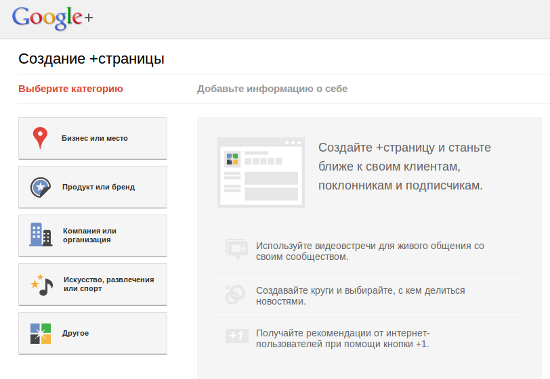
Task: Choose the Продукт или бренд category
Action: (x=93, y=187)
